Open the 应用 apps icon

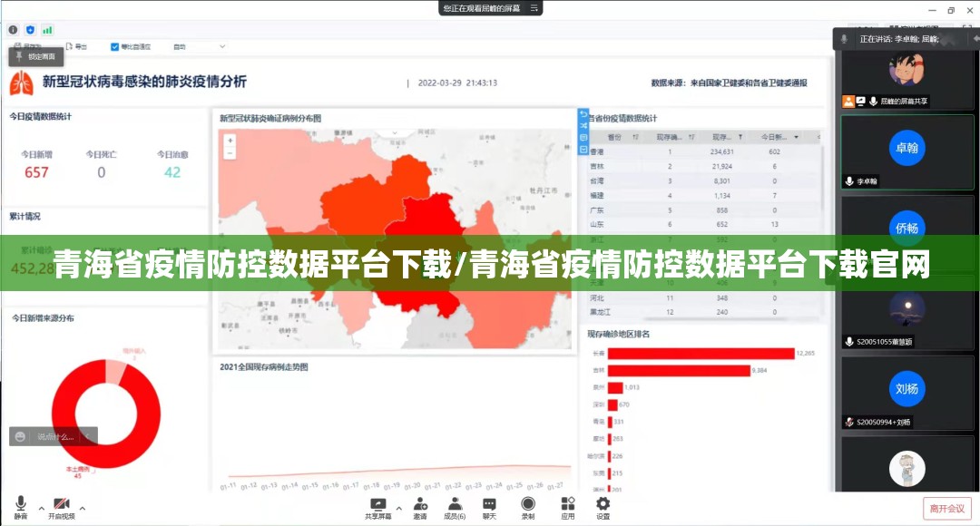(567, 506)
